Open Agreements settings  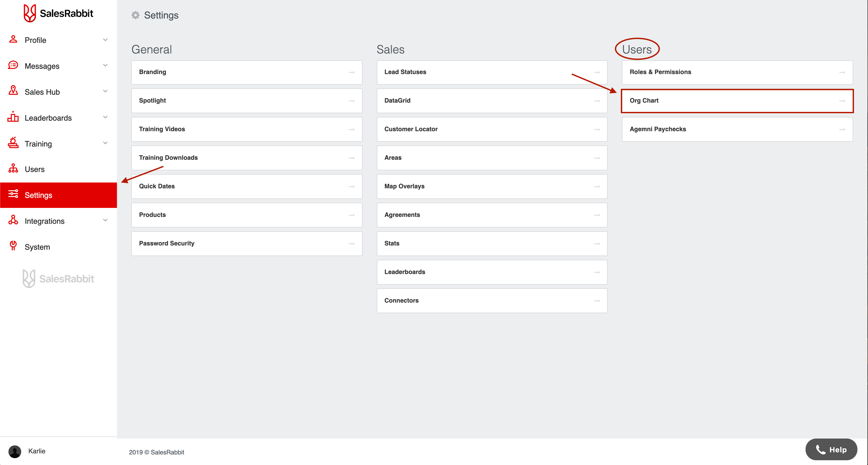coord(492,215)
